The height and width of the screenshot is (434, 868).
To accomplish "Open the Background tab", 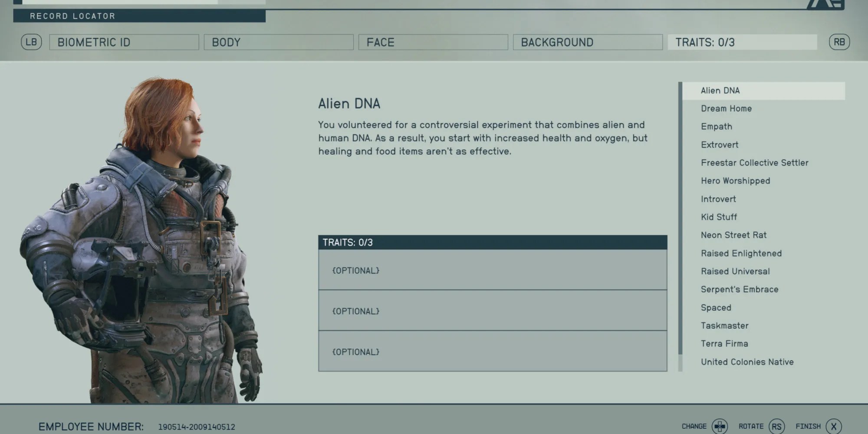I will tap(588, 42).
